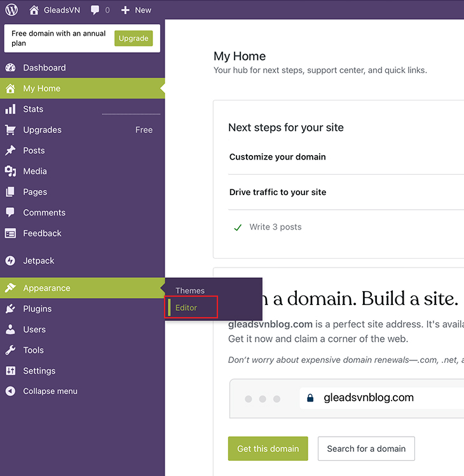Click the Comments speech bubble icon in sidebar
The width and height of the screenshot is (464, 476).
10,212
